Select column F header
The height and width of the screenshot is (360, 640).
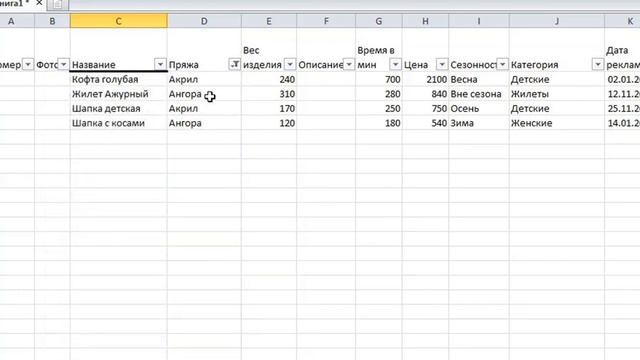(x=326, y=21)
